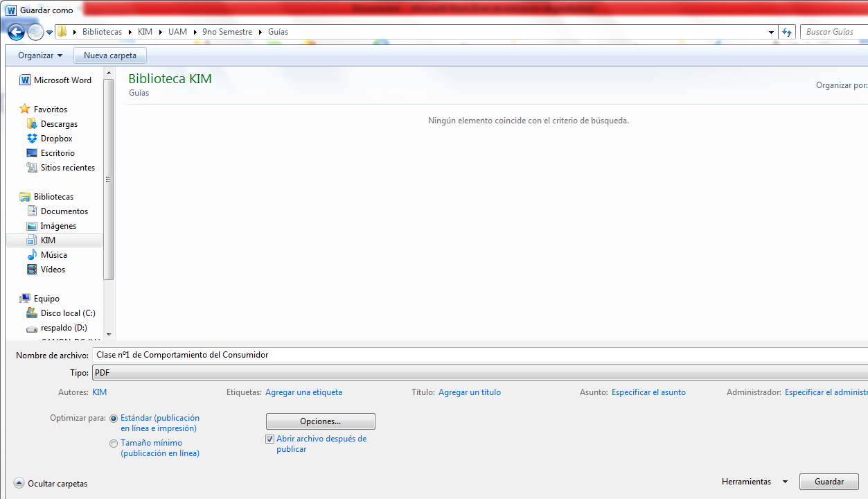Click the Back navigation arrow icon
Screen dimensions: 868x499
click(x=16, y=32)
